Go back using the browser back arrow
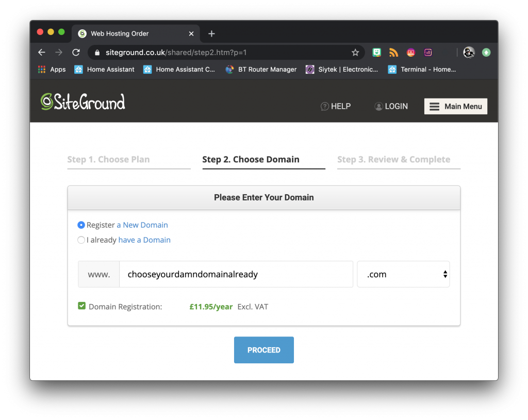 [x=42, y=53]
